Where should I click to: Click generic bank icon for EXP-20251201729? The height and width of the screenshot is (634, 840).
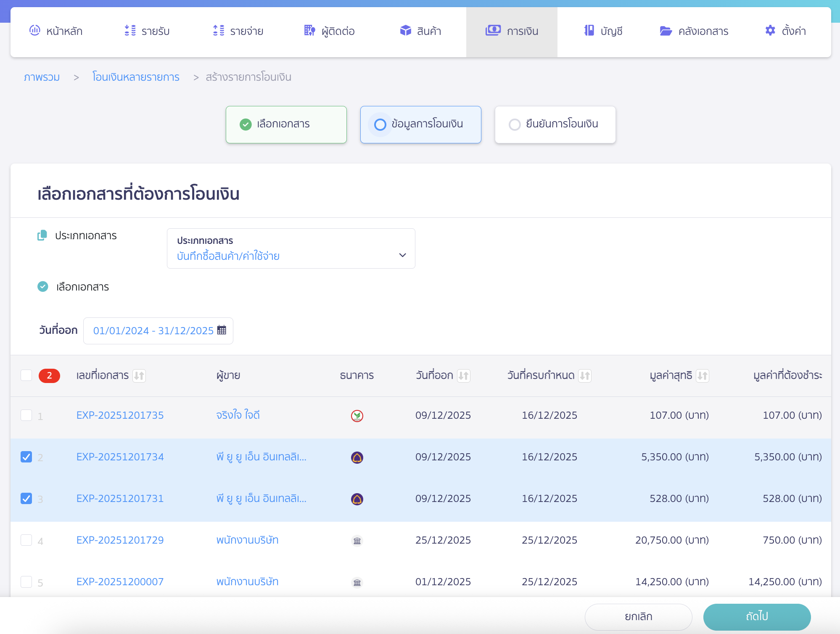[357, 541]
